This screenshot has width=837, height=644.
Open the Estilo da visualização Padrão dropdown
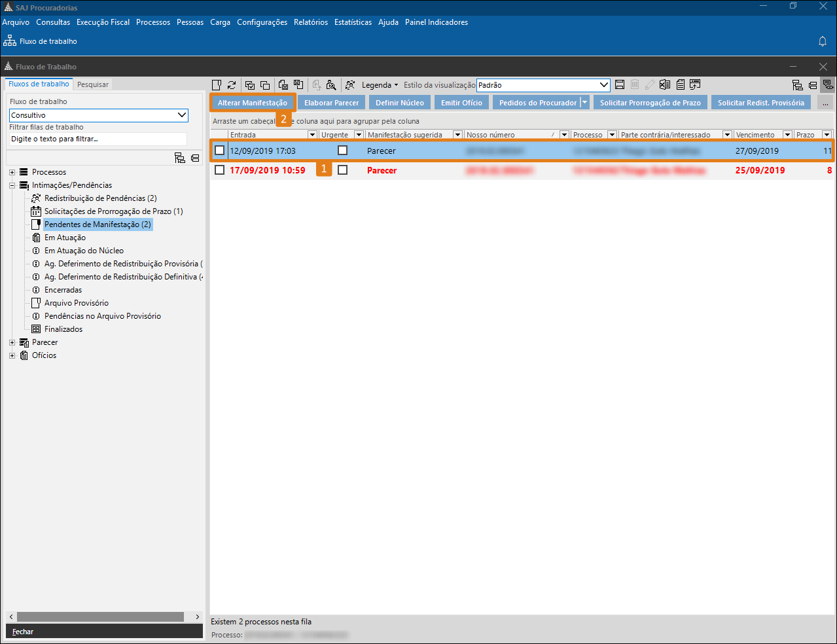(x=604, y=85)
